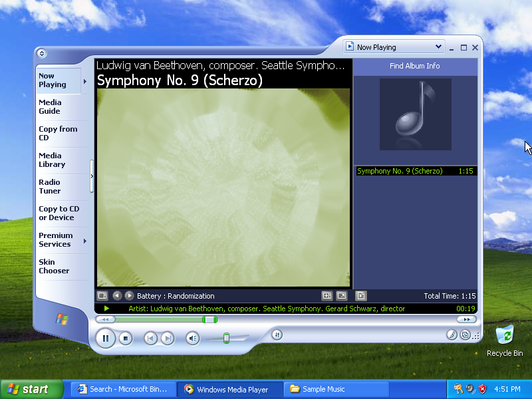The width and height of the screenshot is (532, 399).
Task: Skip to the next track
Action: click(x=168, y=338)
